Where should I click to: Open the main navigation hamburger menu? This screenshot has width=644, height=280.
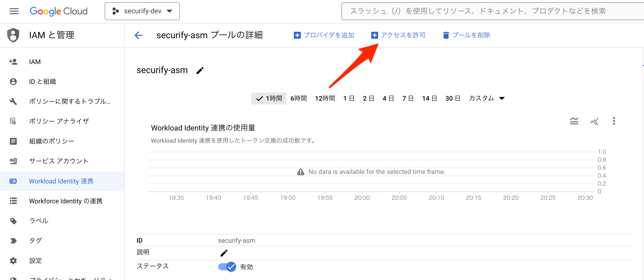[x=14, y=11]
